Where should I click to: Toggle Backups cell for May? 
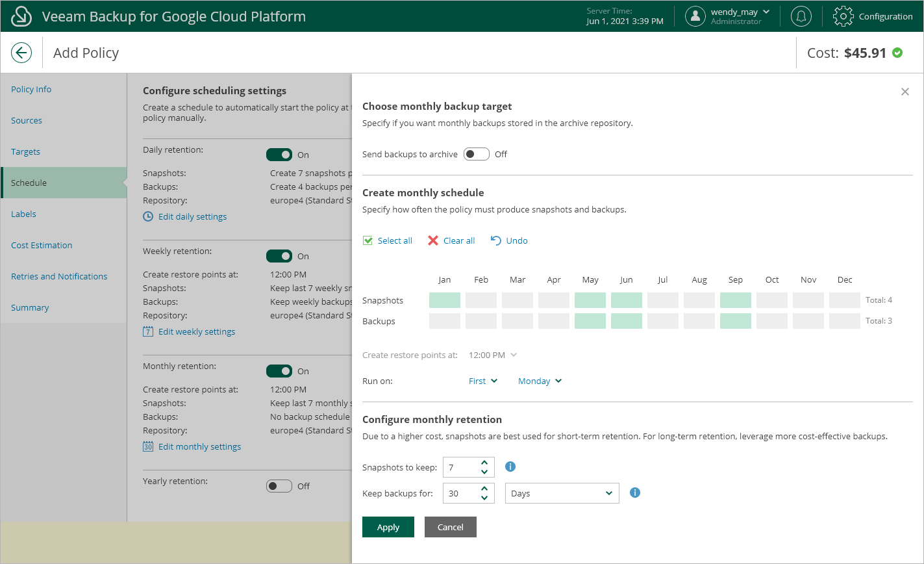[x=590, y=321]
